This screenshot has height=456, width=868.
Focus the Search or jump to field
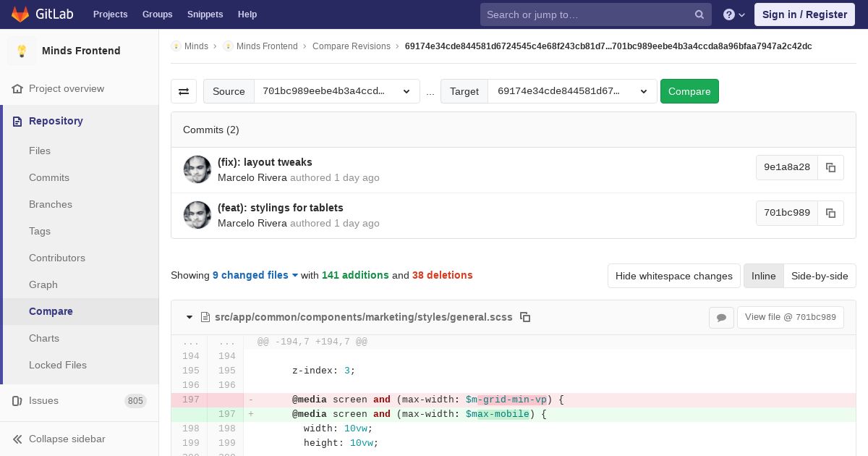tap(586, 14)
